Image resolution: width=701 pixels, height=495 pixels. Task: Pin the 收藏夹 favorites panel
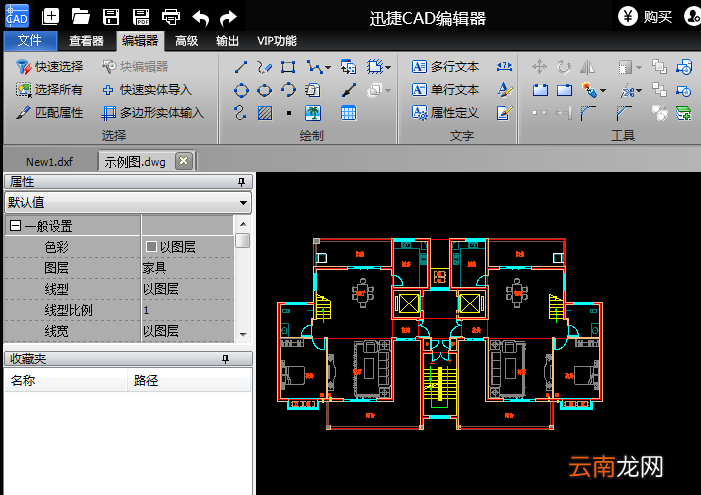coord(225,359)
